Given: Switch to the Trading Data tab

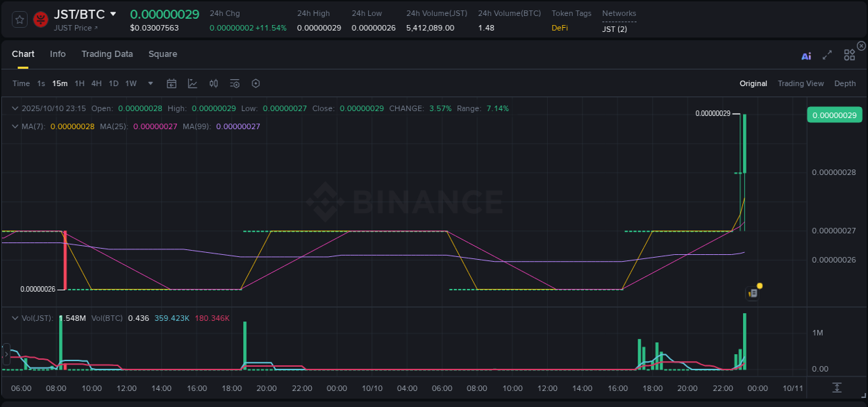Looking at the screenshot, I should (107, 53).
